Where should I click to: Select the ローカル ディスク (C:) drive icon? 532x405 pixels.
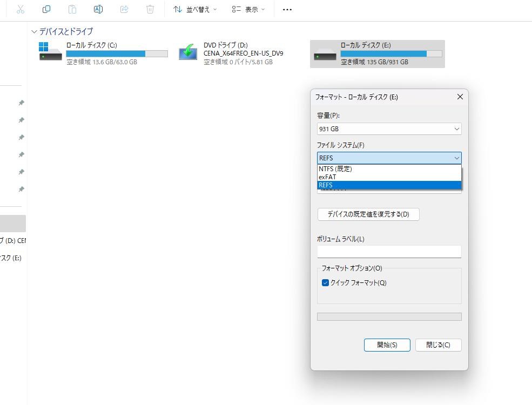pyautogui.click(x=51, y=52)
